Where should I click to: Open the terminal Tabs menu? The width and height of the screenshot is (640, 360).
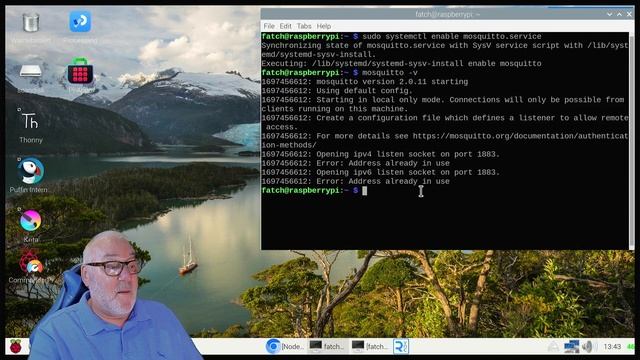click(304, 26)
